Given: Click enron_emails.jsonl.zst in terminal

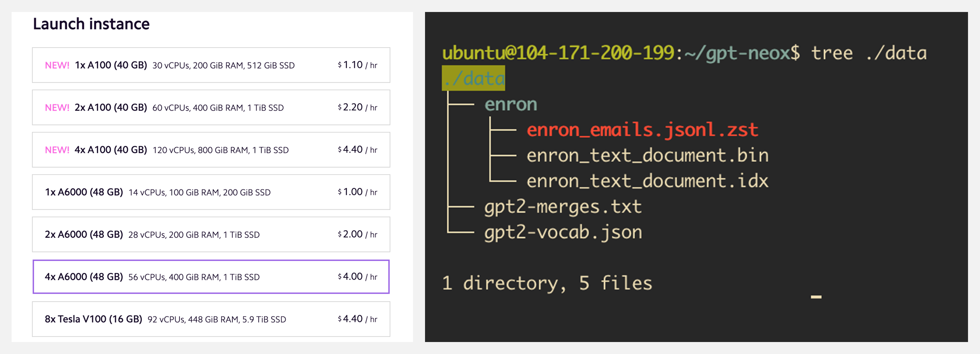Looking at the screenshot, I should coord(642,130).
